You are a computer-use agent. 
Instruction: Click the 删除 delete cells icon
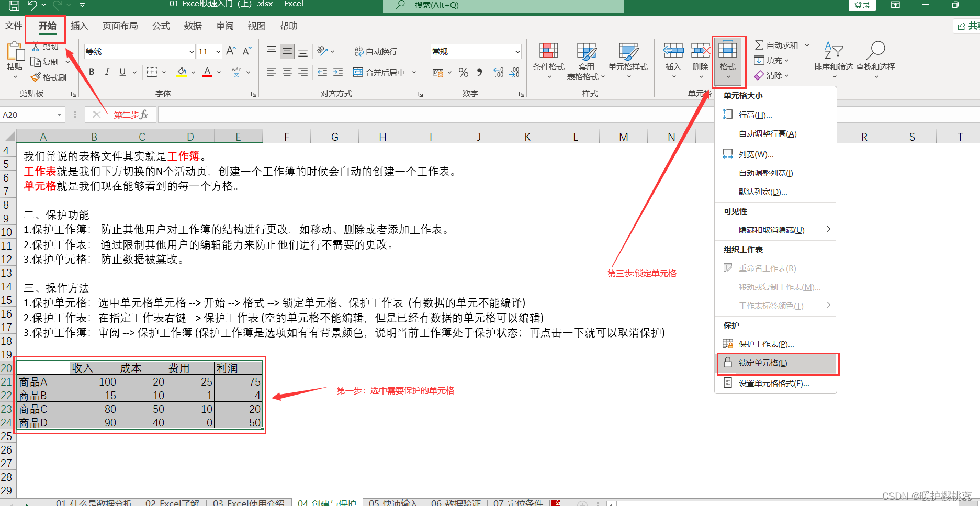tap(701, 50)
